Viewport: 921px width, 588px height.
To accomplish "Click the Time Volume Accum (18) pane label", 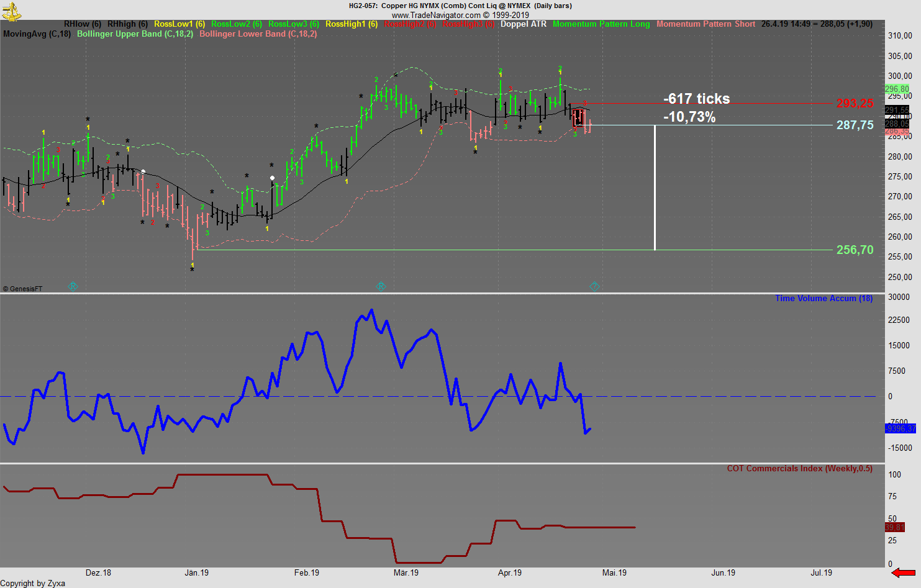I will pyautogui.click(x=823, y=299).
